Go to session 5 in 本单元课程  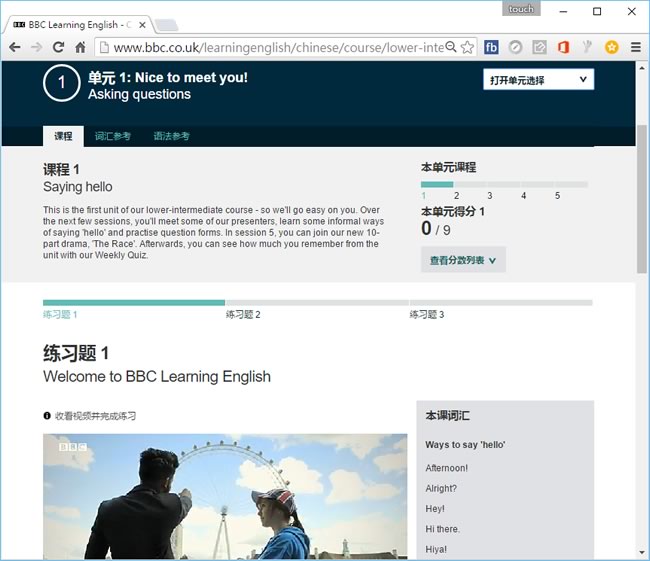click(557, 195)
